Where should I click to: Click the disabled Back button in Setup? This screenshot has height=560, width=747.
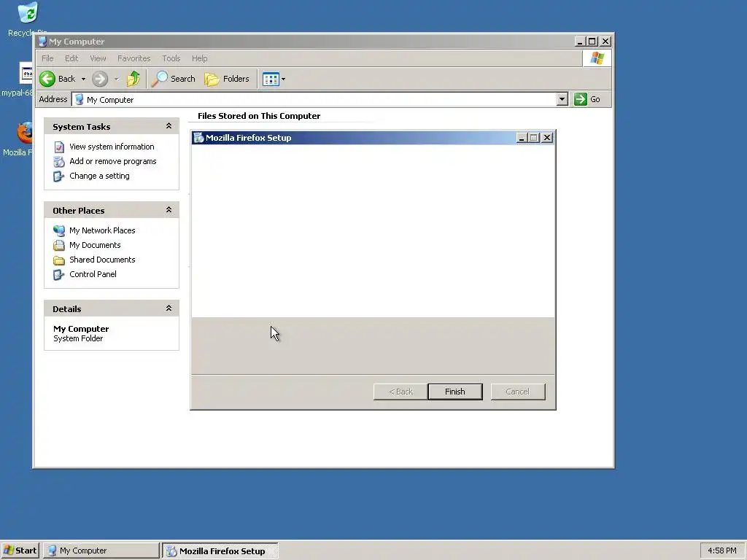pyautogui.click(x=400, y=392)
